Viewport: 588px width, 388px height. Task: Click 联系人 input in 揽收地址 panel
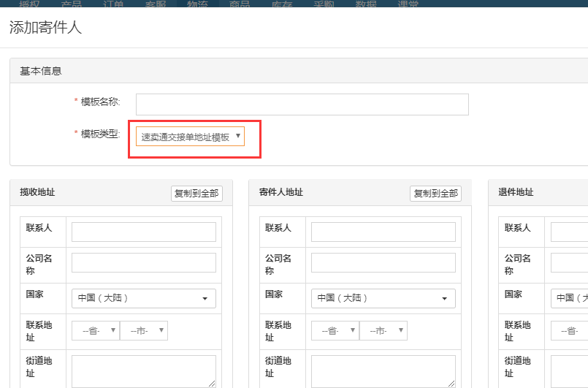pyautogui.click(x=144, y=232)
